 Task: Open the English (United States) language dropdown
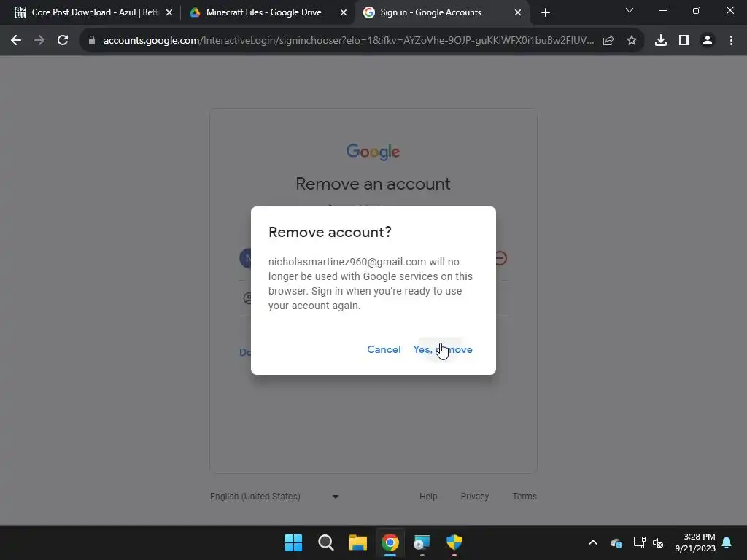(274, 497)
